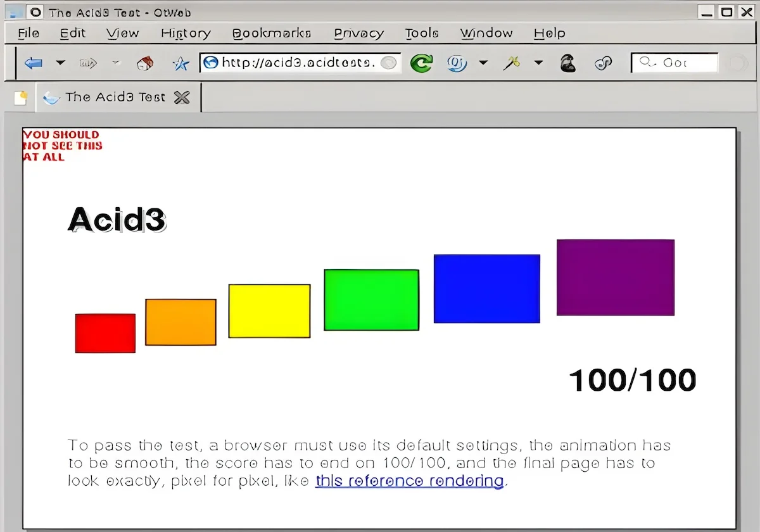Open new tab with page icon
The height and width of the screenshot is (532, 760).
coord(21,98)
